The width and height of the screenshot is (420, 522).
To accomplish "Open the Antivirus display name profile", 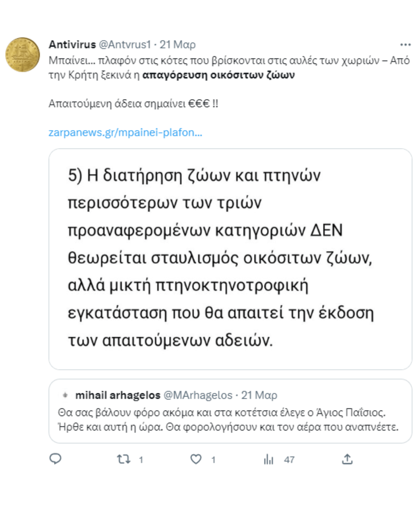I will tap(72, 45).
